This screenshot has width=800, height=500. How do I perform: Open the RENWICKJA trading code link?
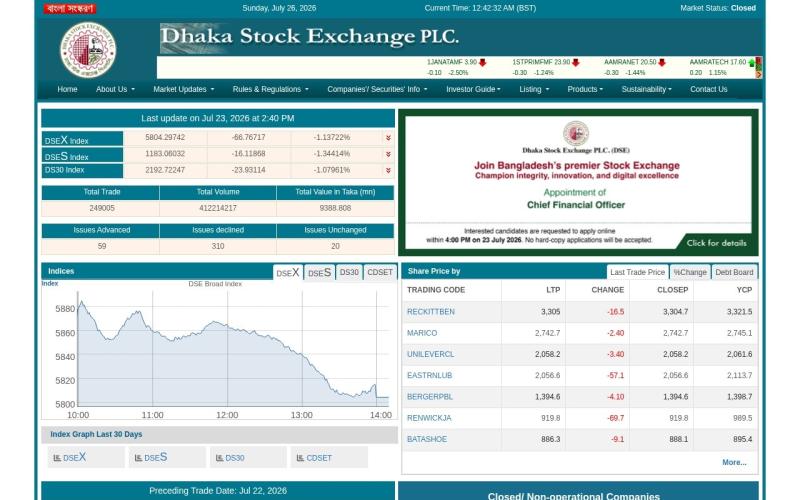[429, 418]
